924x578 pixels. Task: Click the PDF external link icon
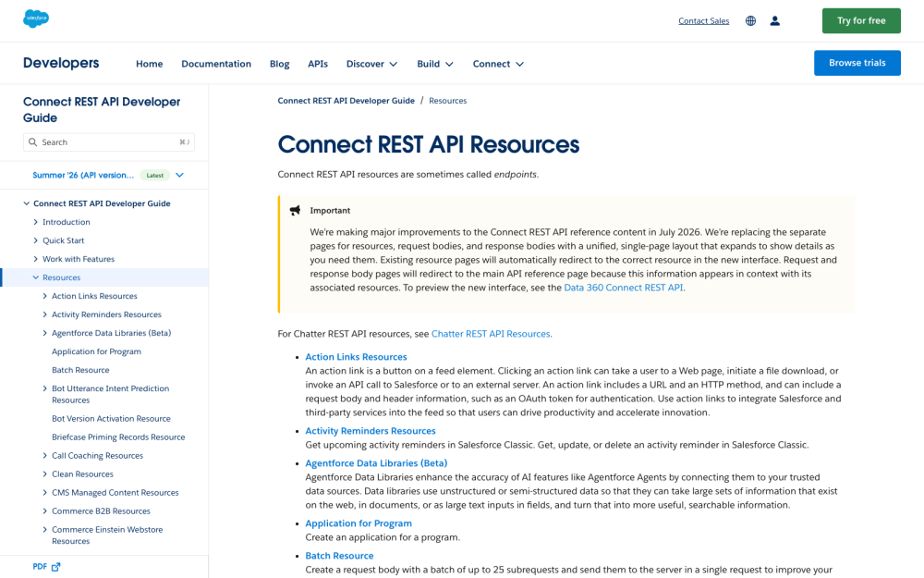click(x=56, y=567)
